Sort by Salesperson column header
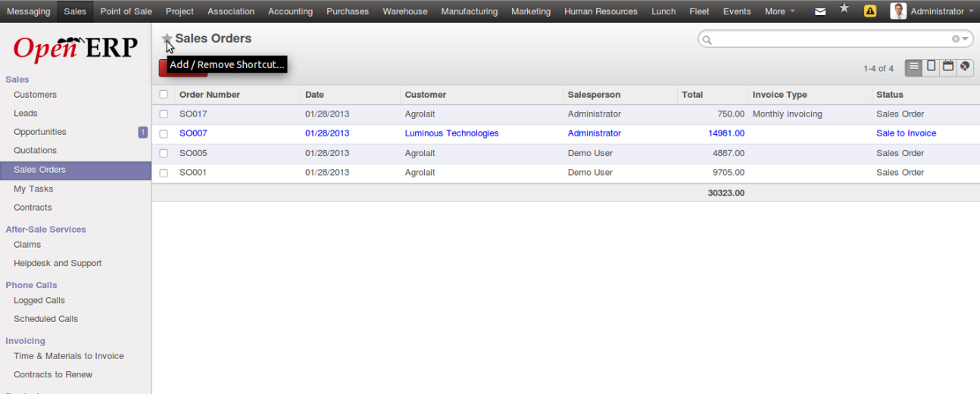The height and width of the screenshot is (394, 980). (x=595, y=95)
